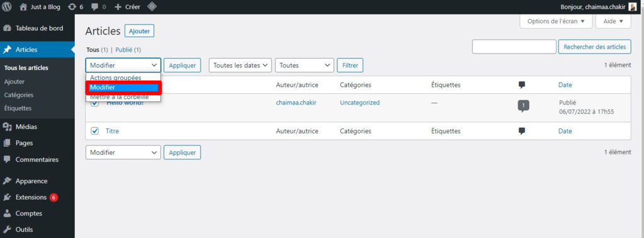Sort by the footer Titre column
644x238 pixels.
112,131
